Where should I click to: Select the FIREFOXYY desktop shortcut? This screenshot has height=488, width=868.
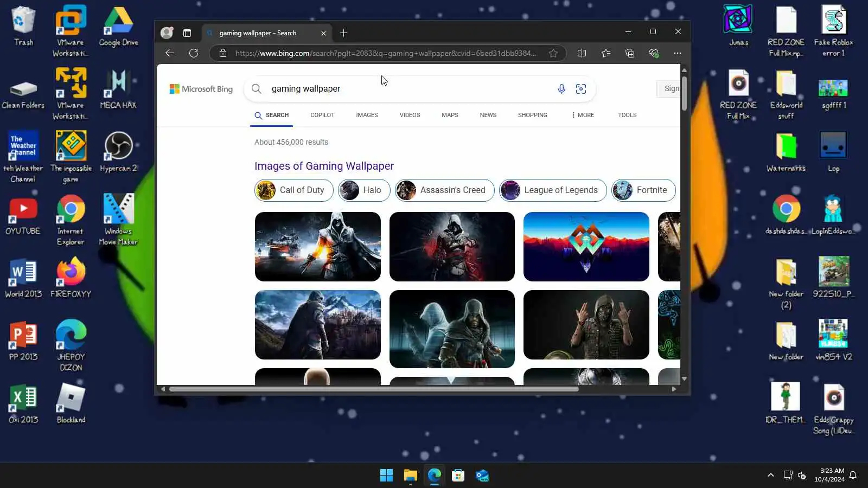click(71, 278)
